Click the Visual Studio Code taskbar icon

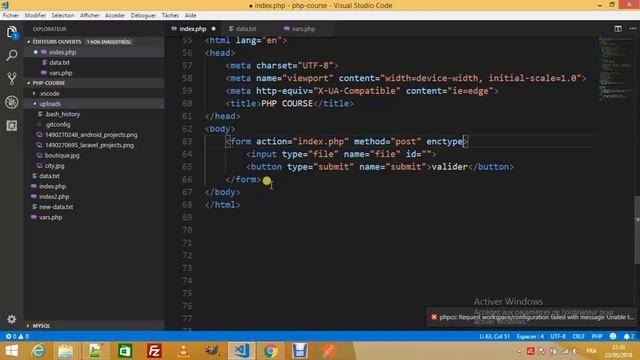pos(241,351)
